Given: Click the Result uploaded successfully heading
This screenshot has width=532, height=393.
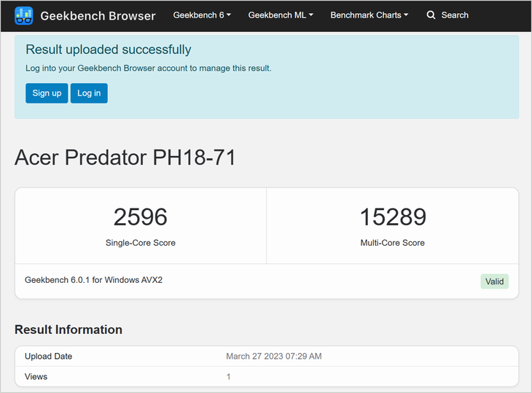Looking at the screenshot, I should pos(109,50).
